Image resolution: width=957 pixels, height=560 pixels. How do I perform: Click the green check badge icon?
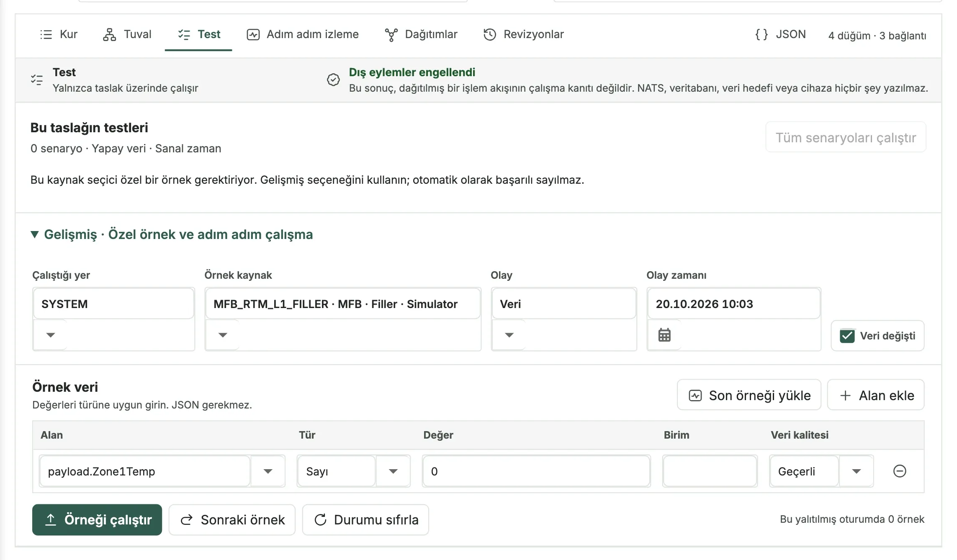click(x=333, y=80)
